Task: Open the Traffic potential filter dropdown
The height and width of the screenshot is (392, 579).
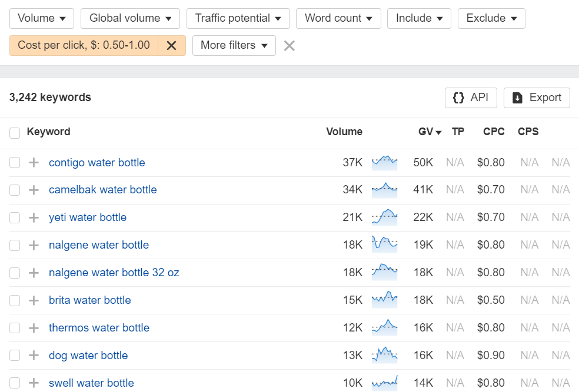Action: point(238,18)
